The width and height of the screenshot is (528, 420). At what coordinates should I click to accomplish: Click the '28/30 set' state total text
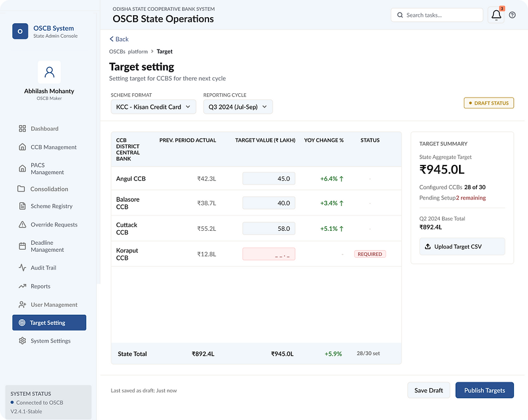(x=368, y=353)
